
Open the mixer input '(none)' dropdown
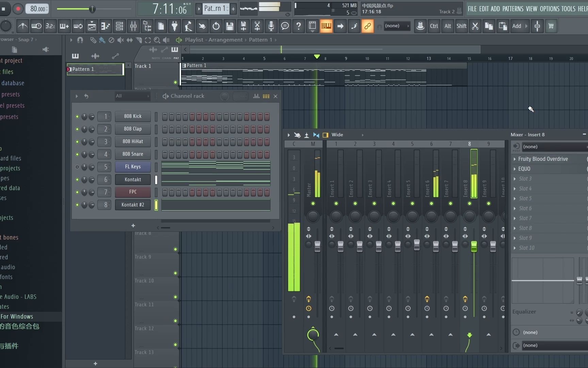(555, 147)
